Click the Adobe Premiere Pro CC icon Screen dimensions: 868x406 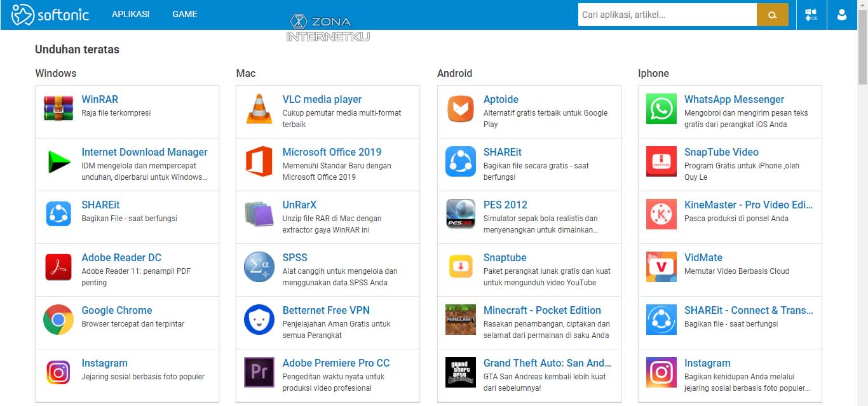[x=259, y=374]
